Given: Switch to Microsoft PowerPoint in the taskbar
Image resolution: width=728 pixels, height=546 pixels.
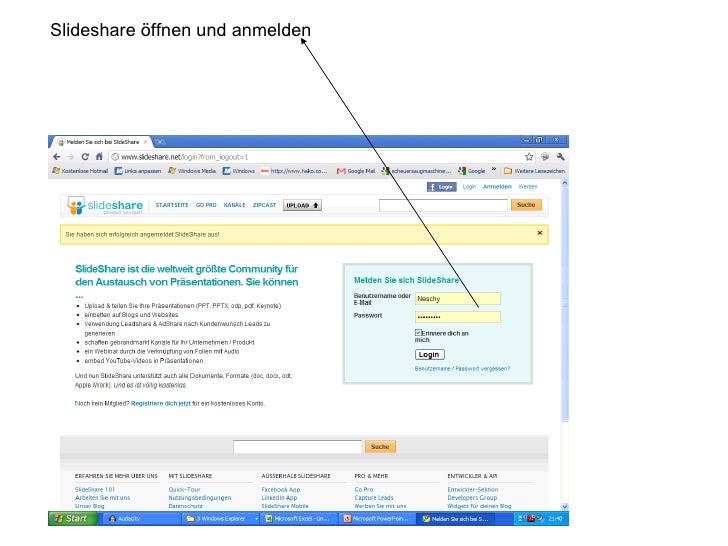Looking at the screenshot, I should (x=377, y=519).
